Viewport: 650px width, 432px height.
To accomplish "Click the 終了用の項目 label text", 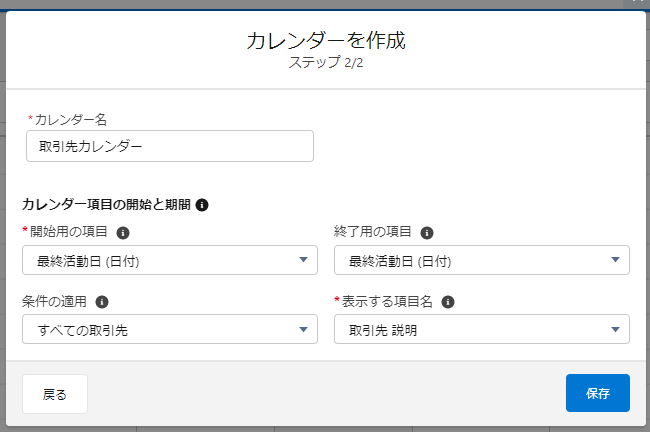I will click(x=372, y=231).
